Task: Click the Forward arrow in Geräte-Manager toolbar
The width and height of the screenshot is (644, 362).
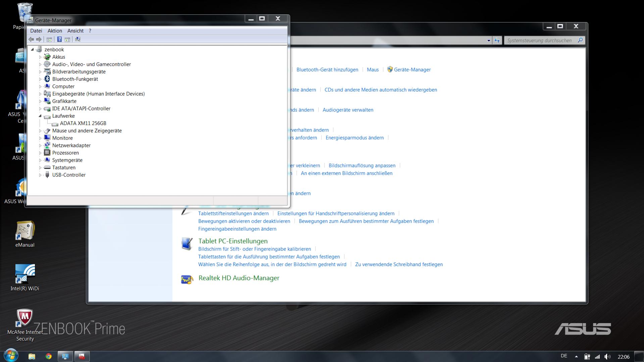Action: pyautogui.click(x=39, y=39)
